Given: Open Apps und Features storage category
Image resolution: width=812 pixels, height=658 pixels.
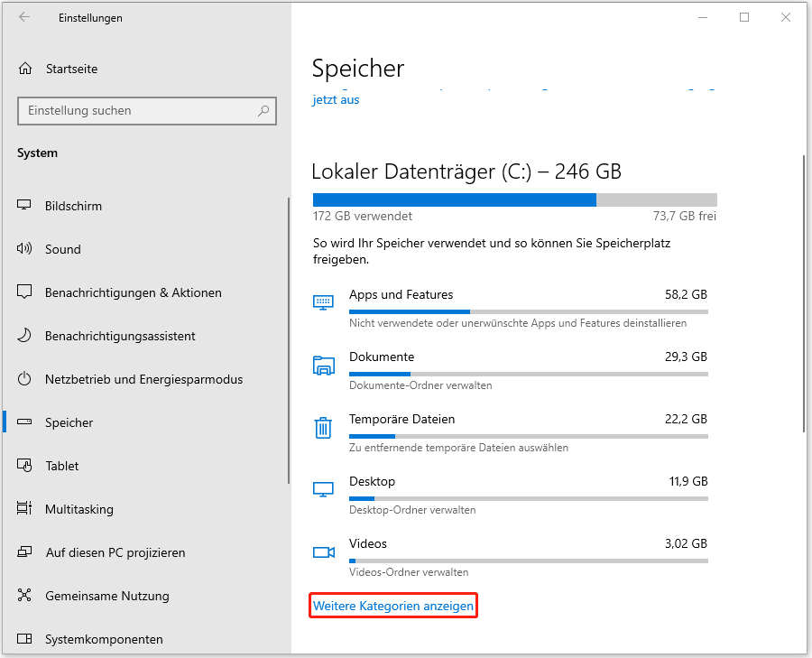Looking at the screenshot, I should pos(510,309).
